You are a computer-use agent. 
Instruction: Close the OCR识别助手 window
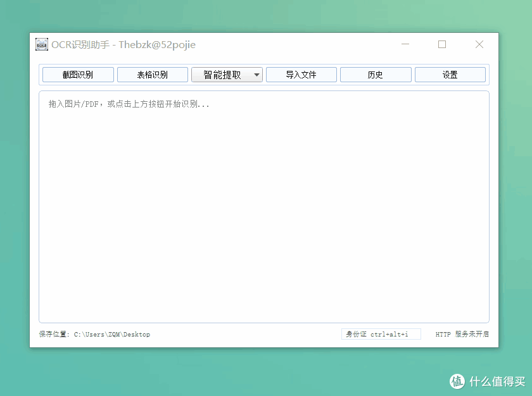(479, 44)
